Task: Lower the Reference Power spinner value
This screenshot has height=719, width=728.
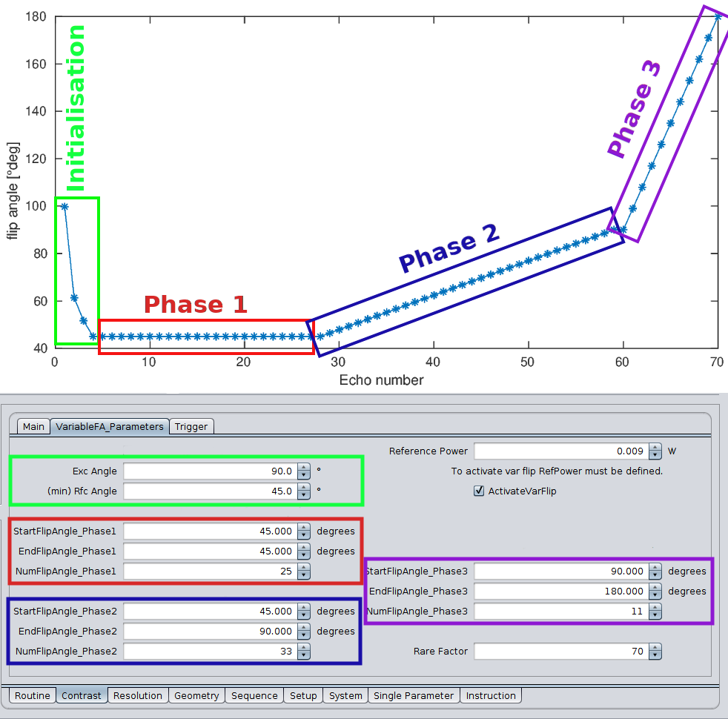Action: 655,455
